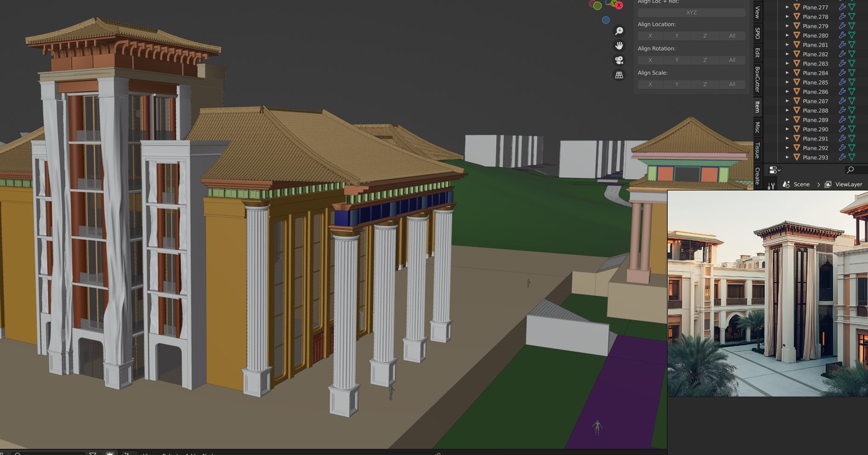
Task: Click the All button under Align Scale
Action: (x=732, y=84)
